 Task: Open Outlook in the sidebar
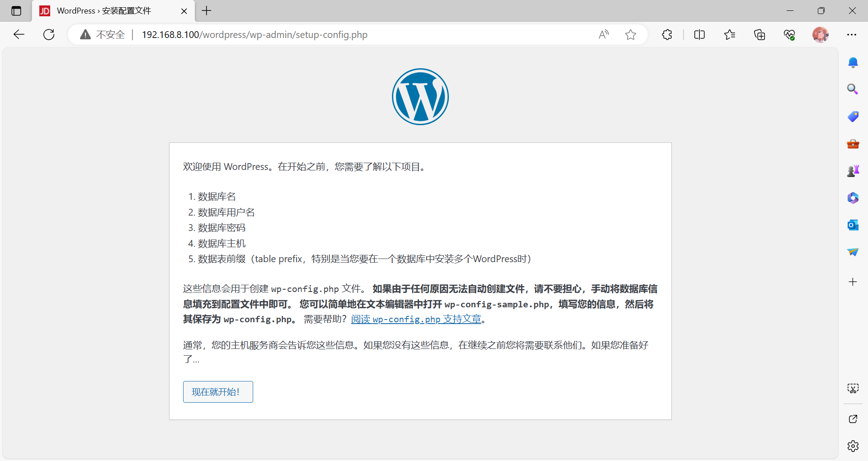[853, 225]
